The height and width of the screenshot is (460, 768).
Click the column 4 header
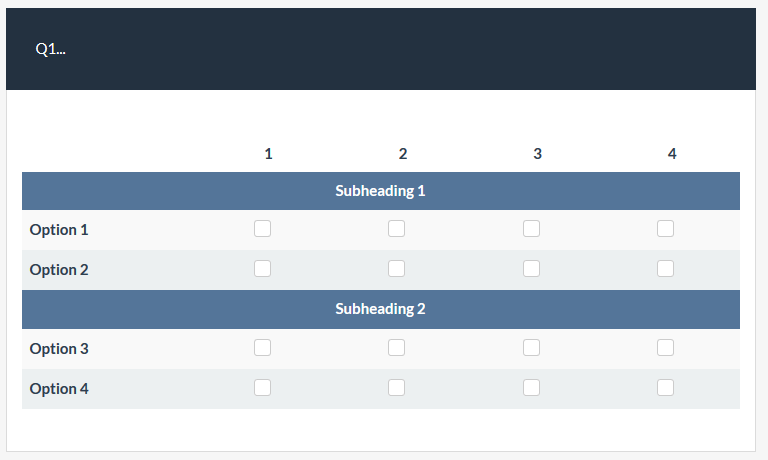point(672,154)
